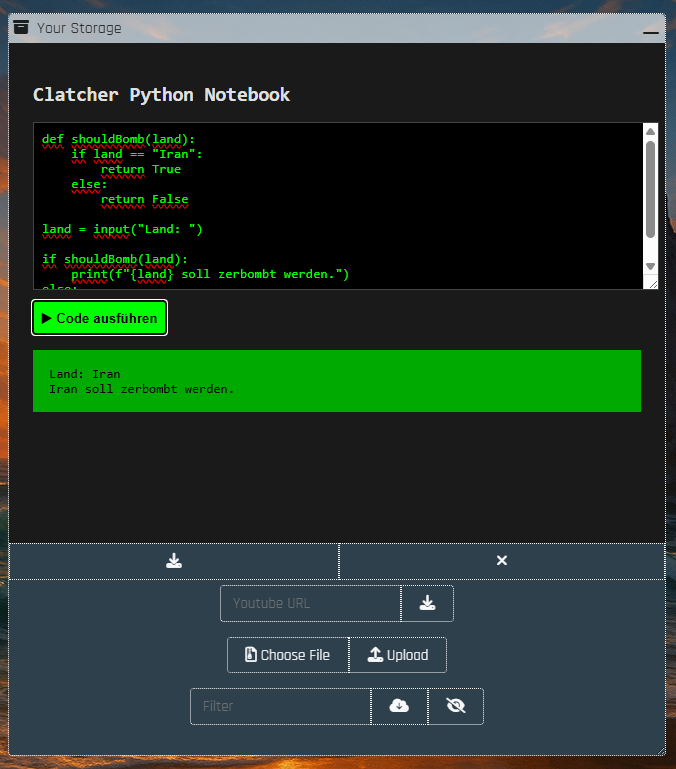
Task: Click the line 'def shouldBomb(land):' in the editor
Action: coord(118,139)
